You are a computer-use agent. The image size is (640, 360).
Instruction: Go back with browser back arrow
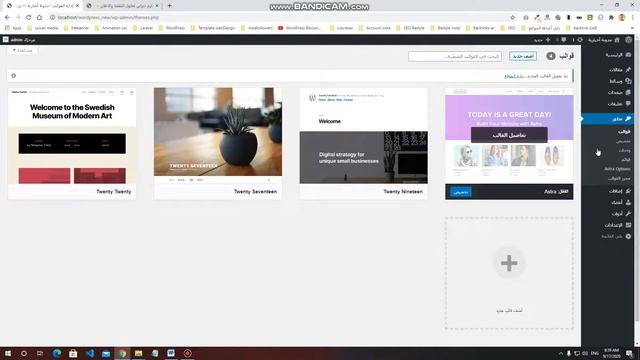(x=7, y=18)
